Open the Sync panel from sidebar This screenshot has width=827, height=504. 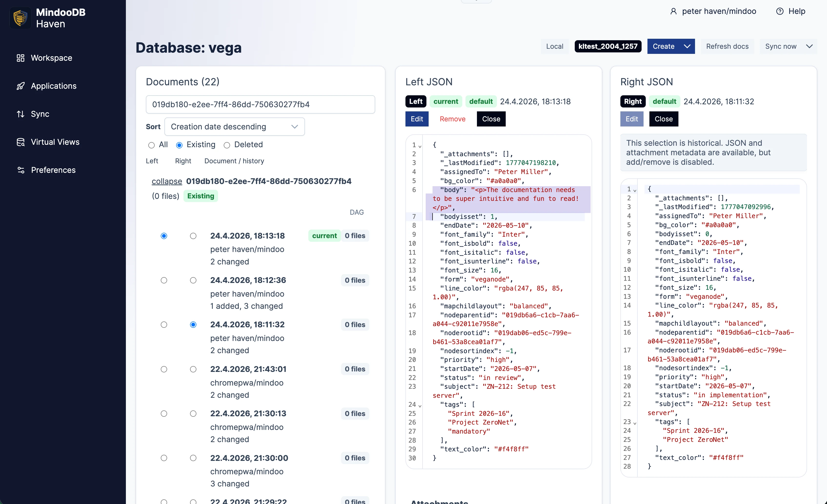tap(40, 114)
